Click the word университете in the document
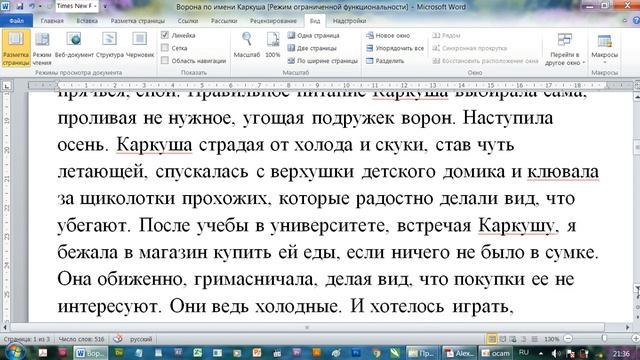This screenshot has width=640, height=360. point(328,225)
